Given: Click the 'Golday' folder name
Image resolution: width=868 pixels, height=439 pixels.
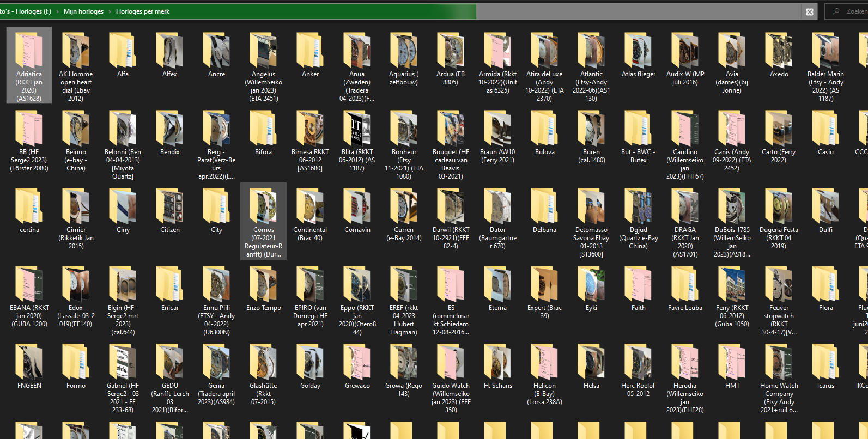Looking at the screenshot, I should [310, 386].
